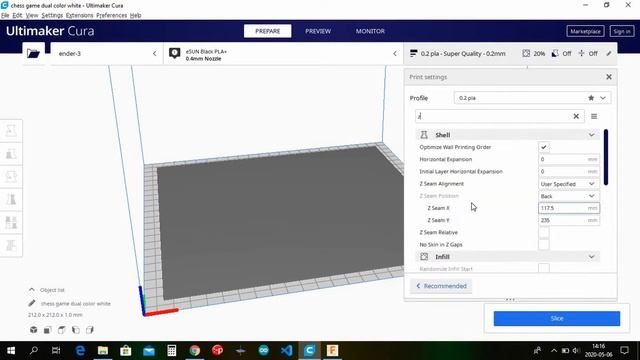Viewport: 640px width, 360px height.
Task: Open the settings visibility hamburger menu
Action: click(594, 116)
